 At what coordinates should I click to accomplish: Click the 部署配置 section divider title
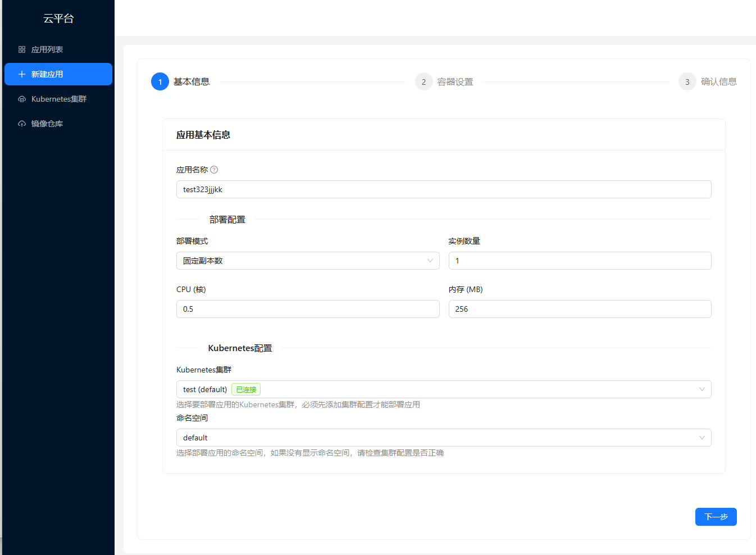(x=227, y=220)
